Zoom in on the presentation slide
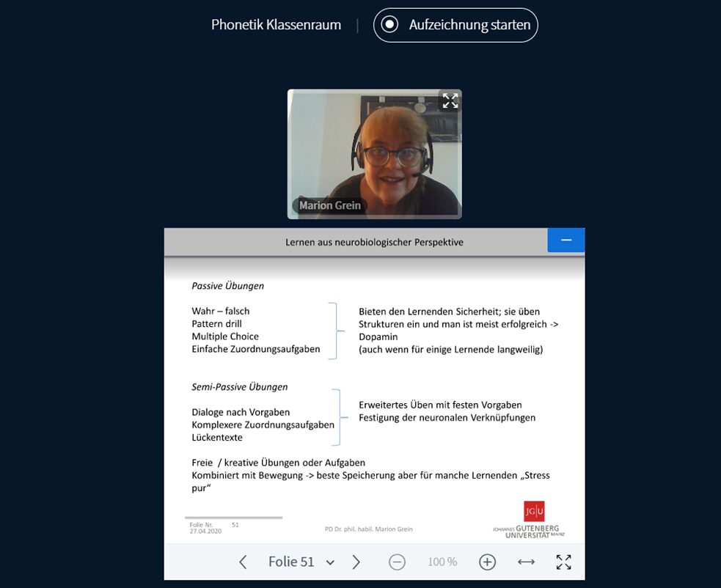Image resolution: width=721 pixels, height=588 pixels. [x=487, y=562]
